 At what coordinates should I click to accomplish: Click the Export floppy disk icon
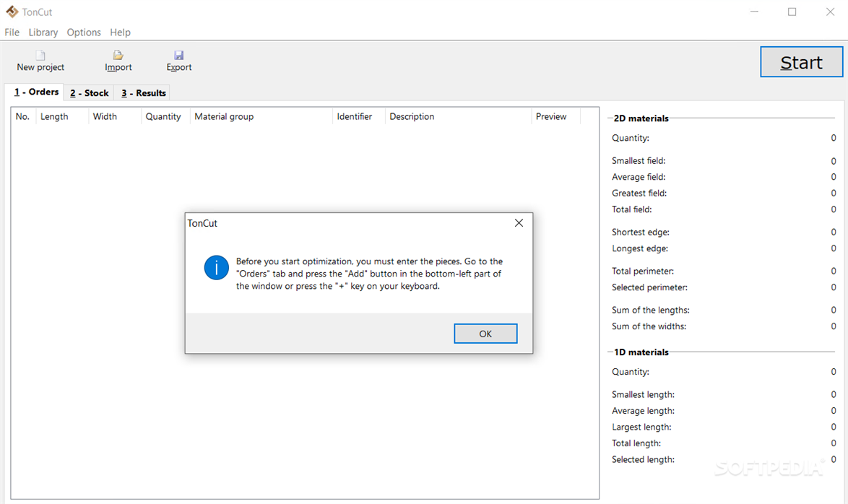(x=179, y=55)
